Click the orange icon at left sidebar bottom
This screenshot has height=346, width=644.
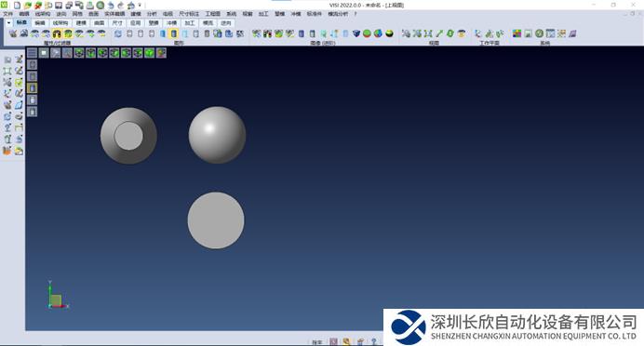point(7,151)
